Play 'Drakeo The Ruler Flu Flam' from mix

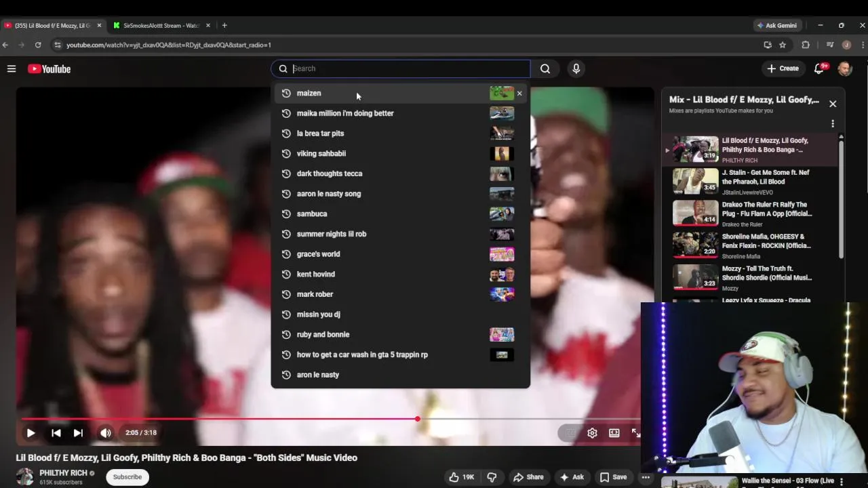coord(751,213)
